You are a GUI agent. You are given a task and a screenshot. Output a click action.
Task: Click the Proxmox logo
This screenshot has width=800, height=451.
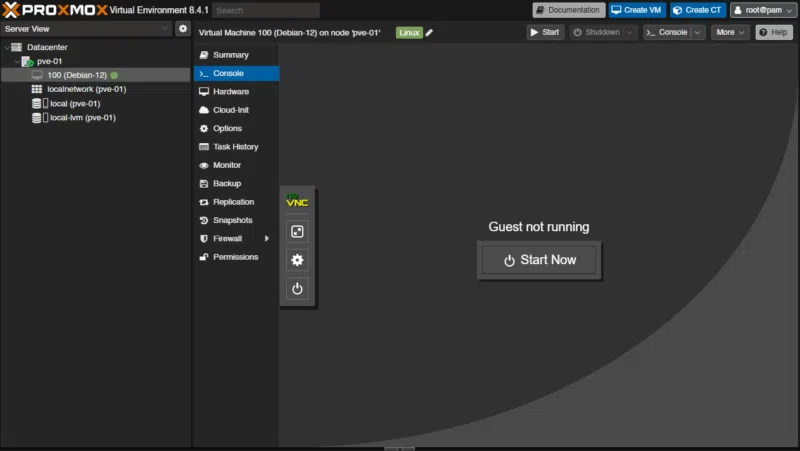(x=55, y=10)
